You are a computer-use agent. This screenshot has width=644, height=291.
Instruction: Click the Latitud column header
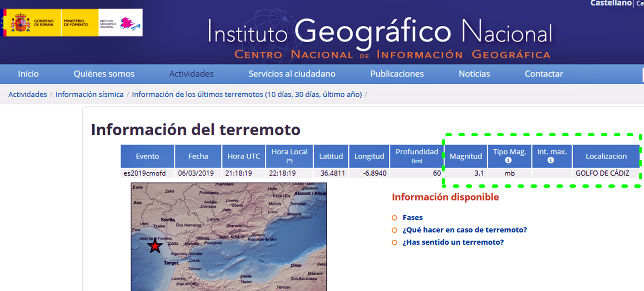pos(331,156)
